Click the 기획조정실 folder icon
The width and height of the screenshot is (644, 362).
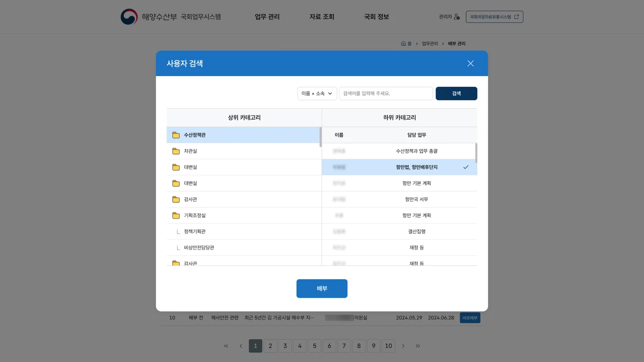pos(176,215)
